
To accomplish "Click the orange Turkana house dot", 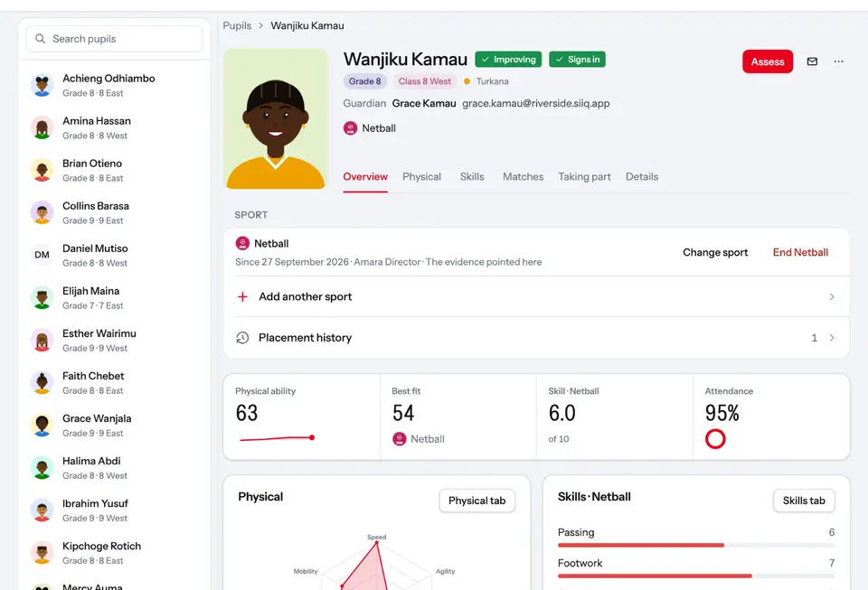I will coord(467,81).
